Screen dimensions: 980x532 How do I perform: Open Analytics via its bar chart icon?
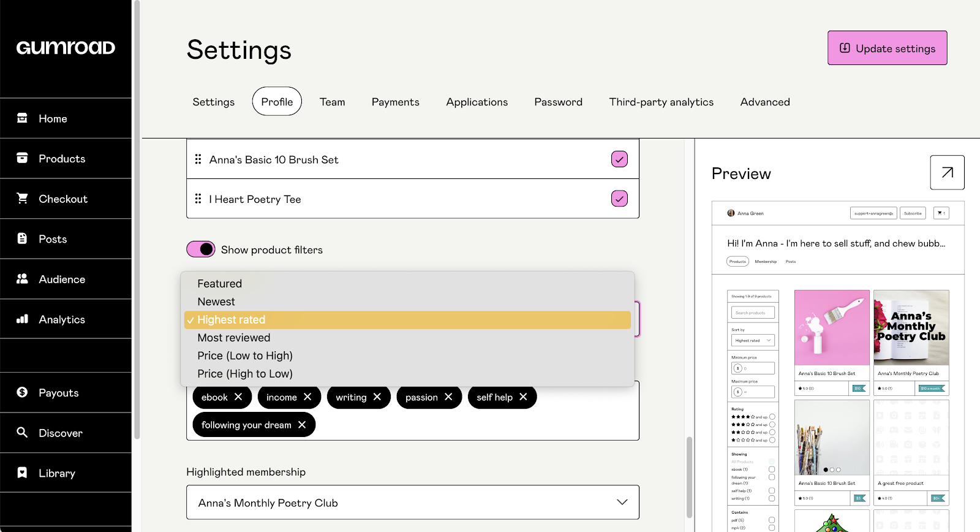click(22, 319)
